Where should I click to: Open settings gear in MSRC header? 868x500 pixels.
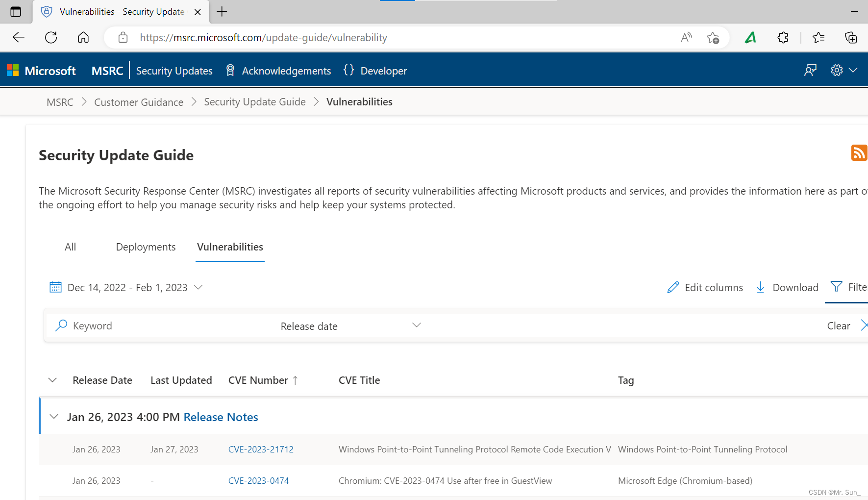tap(837, 70)
